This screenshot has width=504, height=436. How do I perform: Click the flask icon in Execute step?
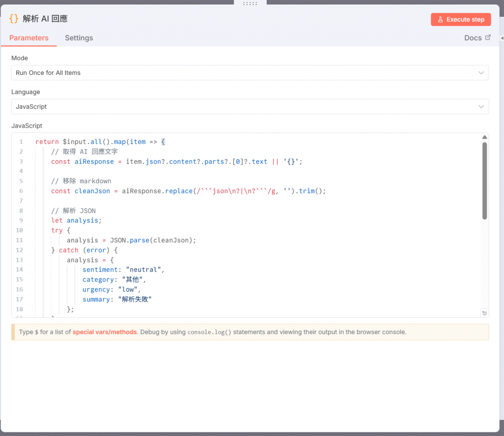click(441, 20)
